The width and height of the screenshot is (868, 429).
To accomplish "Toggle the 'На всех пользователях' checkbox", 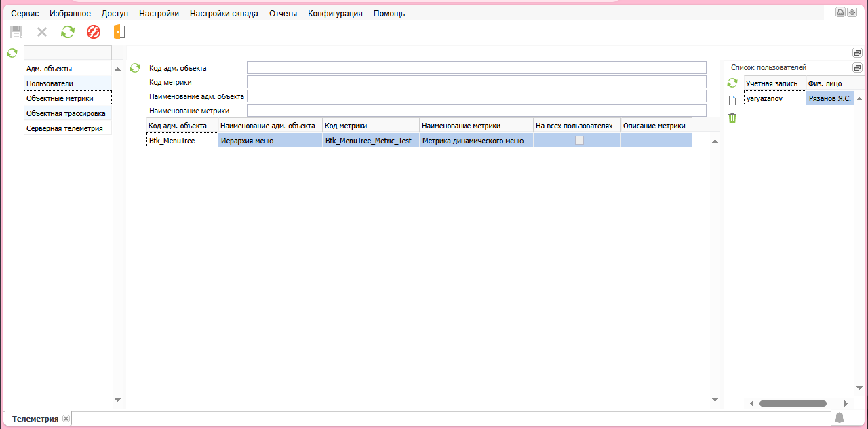I will (x=579, y=141).
